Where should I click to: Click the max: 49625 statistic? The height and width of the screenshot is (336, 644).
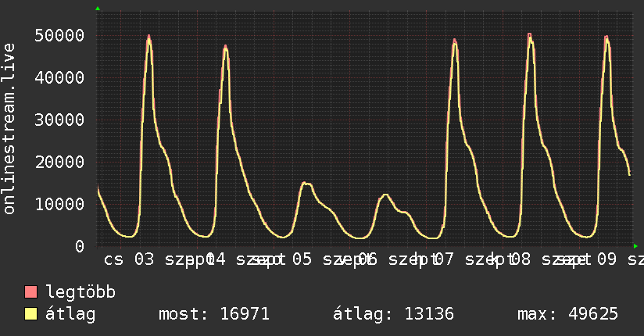[x=567, y=314]
